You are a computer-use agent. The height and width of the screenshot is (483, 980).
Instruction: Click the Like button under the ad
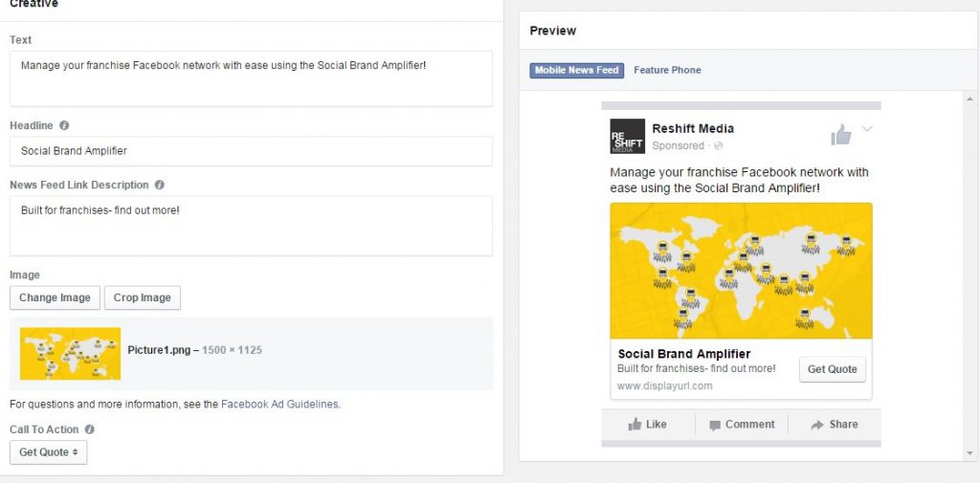(x=647, y=425)
